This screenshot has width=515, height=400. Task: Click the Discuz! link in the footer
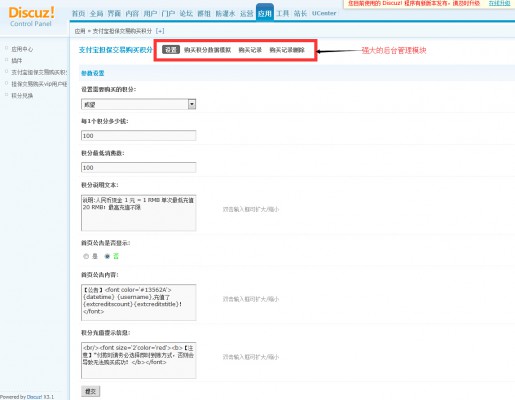[x=34, y=397]
